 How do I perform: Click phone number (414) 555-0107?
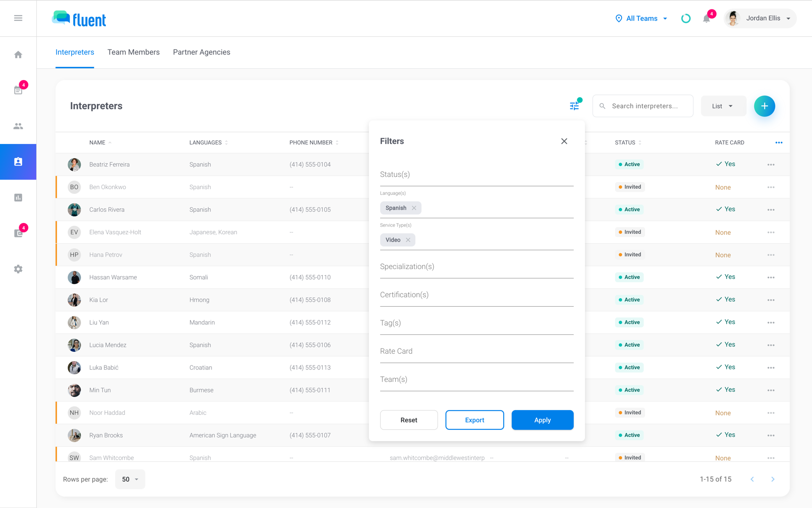tap(310, 435)
